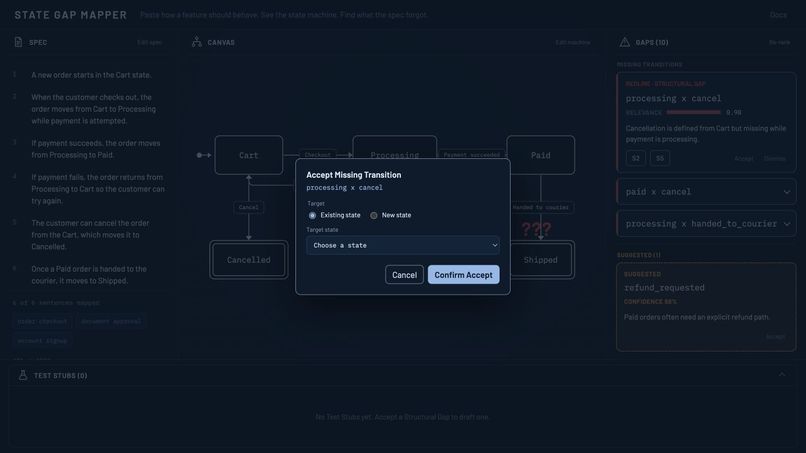Image resolution: width=806 pixels, height=453 pixels.
Task: Click Re-rank in the Gaps panel
Action: click(779, 43)
